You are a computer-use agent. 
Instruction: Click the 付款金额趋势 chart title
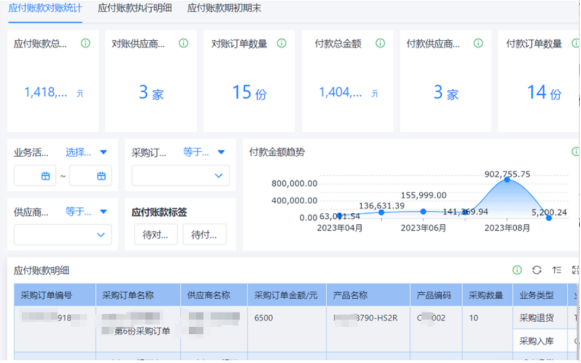[x=277, y=152]
